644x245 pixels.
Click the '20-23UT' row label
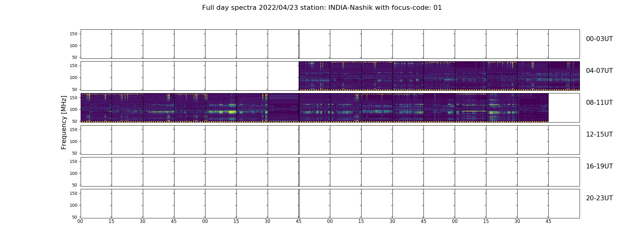click(x=599, y=198)
